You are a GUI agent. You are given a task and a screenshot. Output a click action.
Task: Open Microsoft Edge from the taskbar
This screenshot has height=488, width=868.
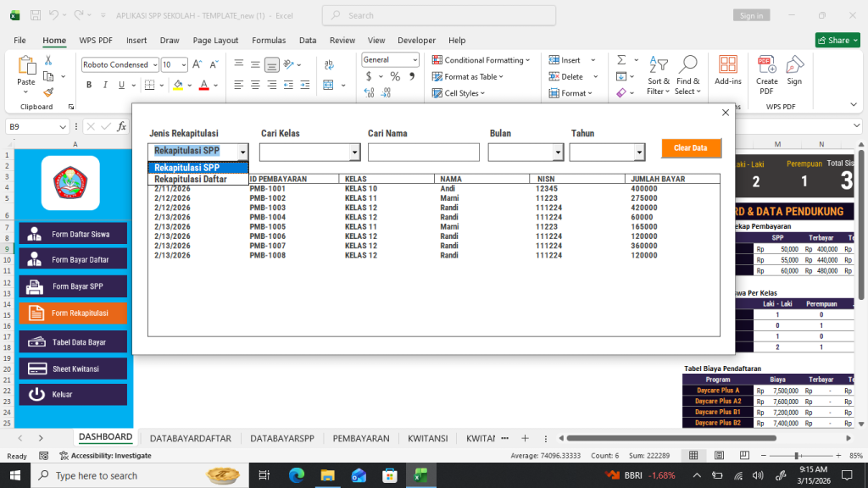click(296, 475)
